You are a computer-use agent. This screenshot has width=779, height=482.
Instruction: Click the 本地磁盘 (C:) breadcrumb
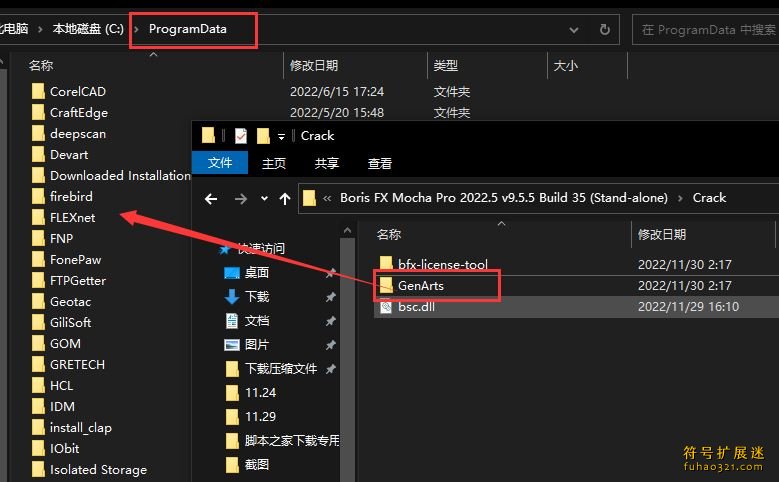click(x=88, y=29)
